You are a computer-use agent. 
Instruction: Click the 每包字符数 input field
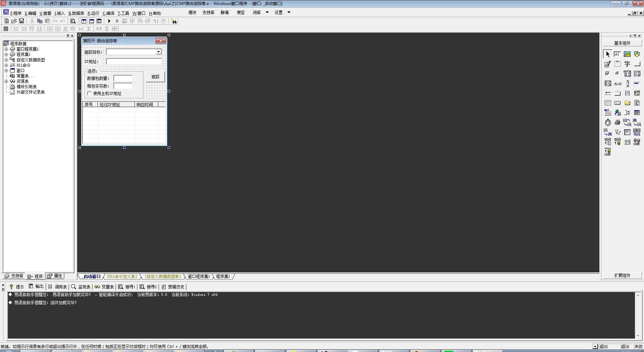(123, 86)
